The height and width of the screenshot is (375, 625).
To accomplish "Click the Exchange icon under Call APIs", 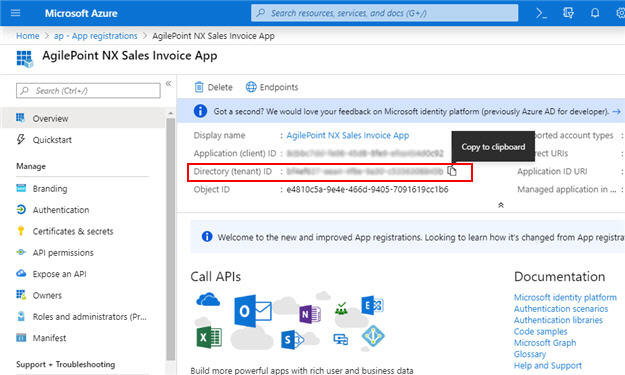I will coord(372,305).
